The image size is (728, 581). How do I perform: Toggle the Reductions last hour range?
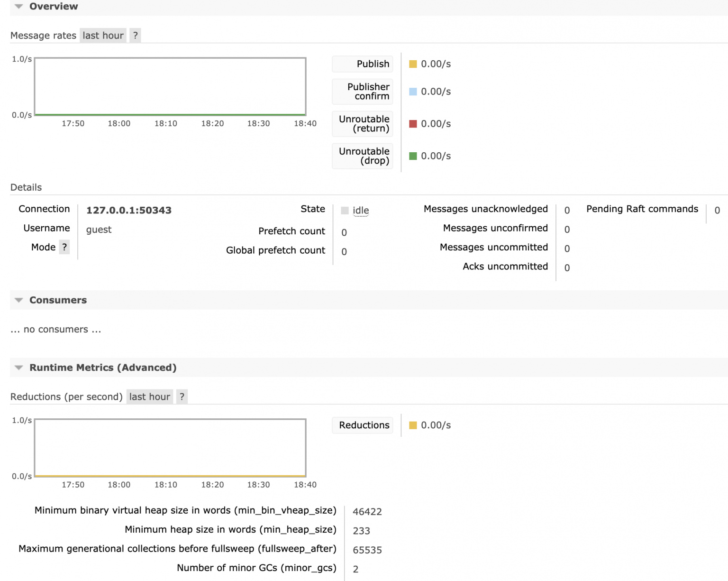click(149, 397)
